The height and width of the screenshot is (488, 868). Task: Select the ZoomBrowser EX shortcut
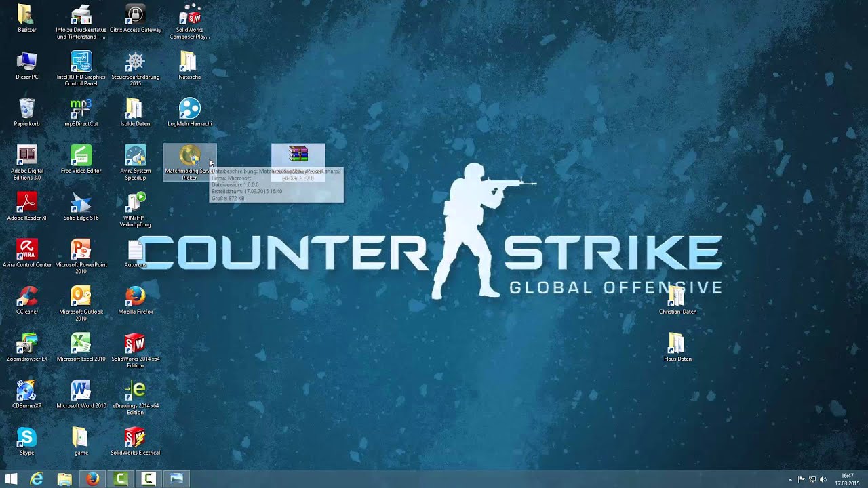(27, 347)
